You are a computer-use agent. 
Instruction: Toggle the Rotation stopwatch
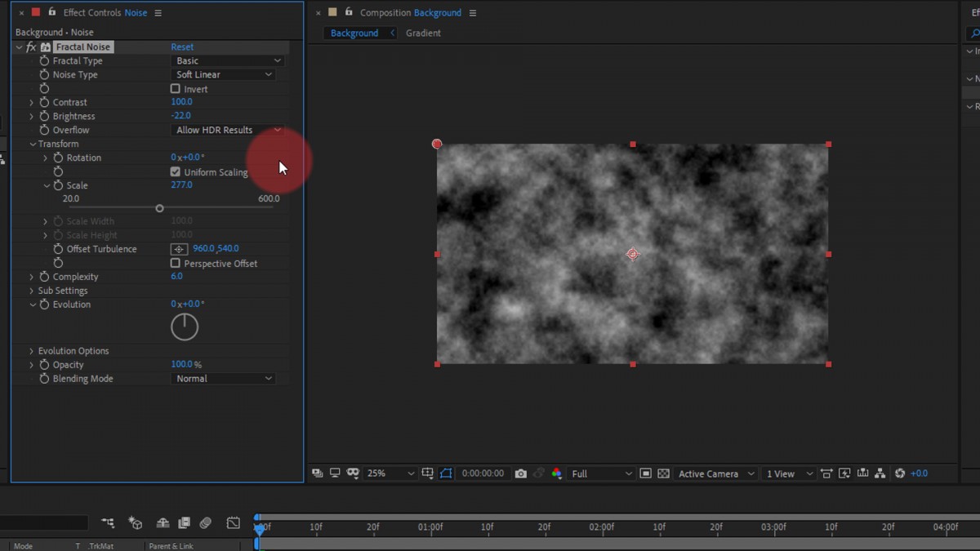click(58, 158)
